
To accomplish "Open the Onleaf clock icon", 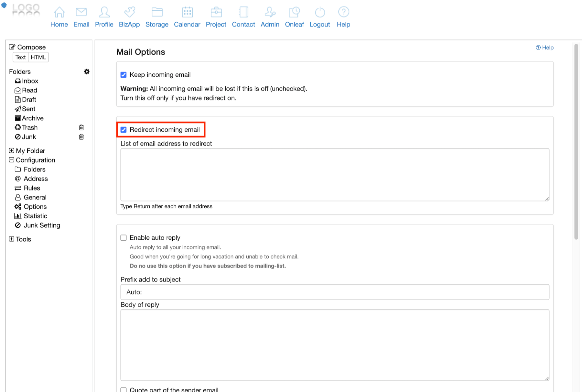I will 294,12.
